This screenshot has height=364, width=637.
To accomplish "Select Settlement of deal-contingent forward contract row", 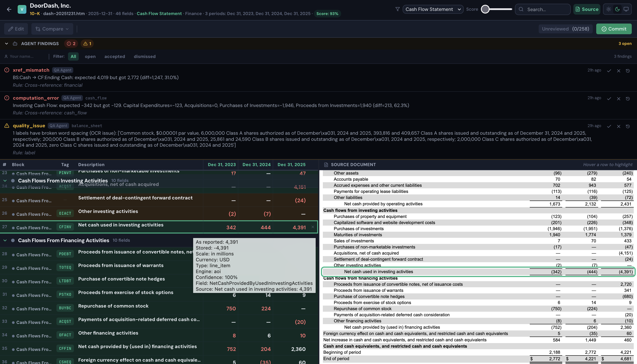I will click(159, 200).
